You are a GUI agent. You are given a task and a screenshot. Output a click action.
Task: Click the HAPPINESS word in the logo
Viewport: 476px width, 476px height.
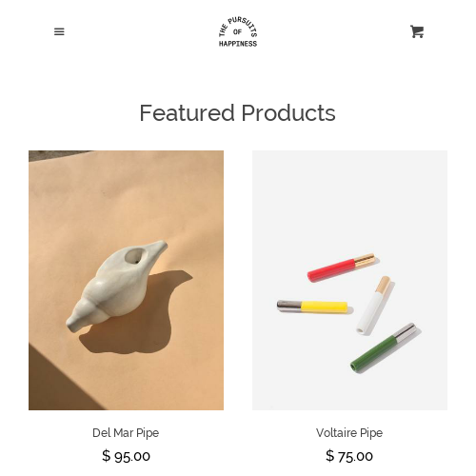[x=238, y=44]
